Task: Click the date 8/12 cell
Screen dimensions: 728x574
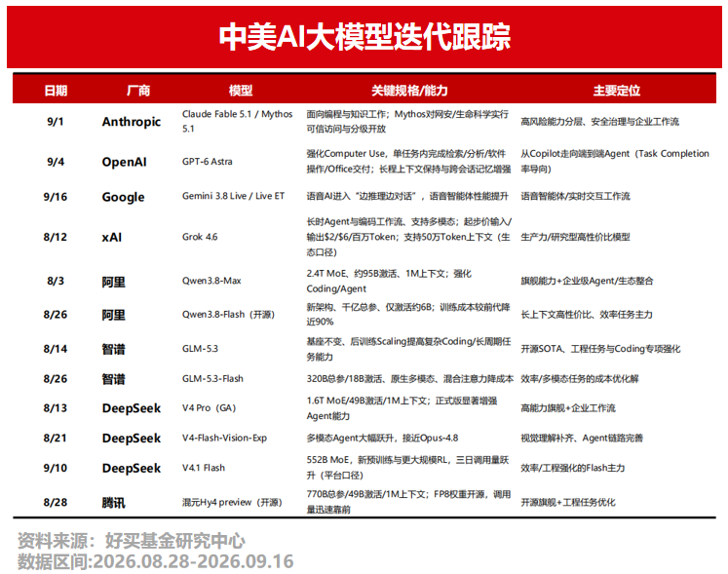Action: 56,237
